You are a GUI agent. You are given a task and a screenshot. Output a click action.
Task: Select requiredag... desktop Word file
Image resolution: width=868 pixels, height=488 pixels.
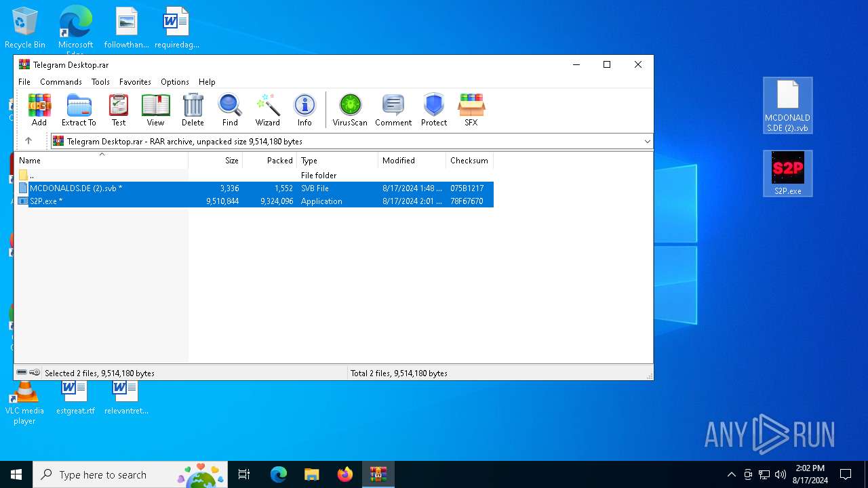(177, 28)
